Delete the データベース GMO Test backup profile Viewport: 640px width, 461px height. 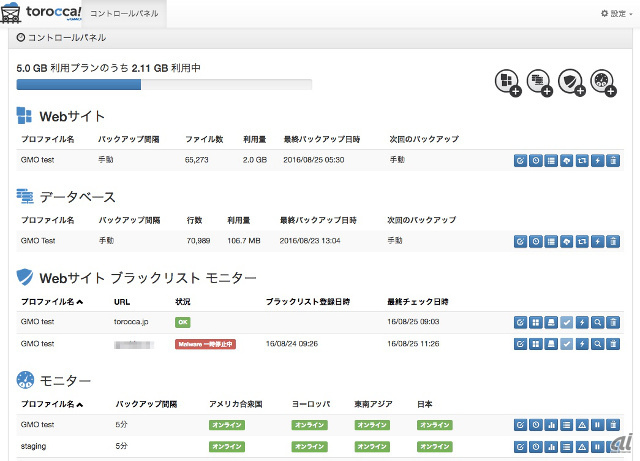tap(613, 241)
